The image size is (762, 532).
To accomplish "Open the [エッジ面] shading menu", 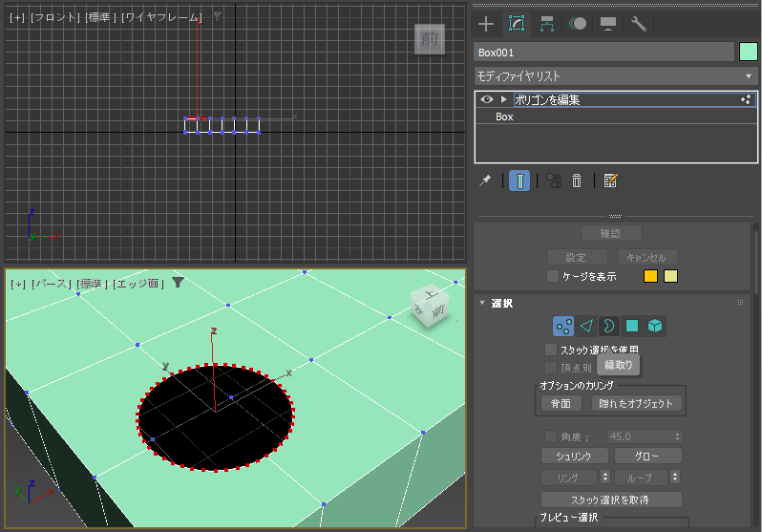I will click(138, 284).
